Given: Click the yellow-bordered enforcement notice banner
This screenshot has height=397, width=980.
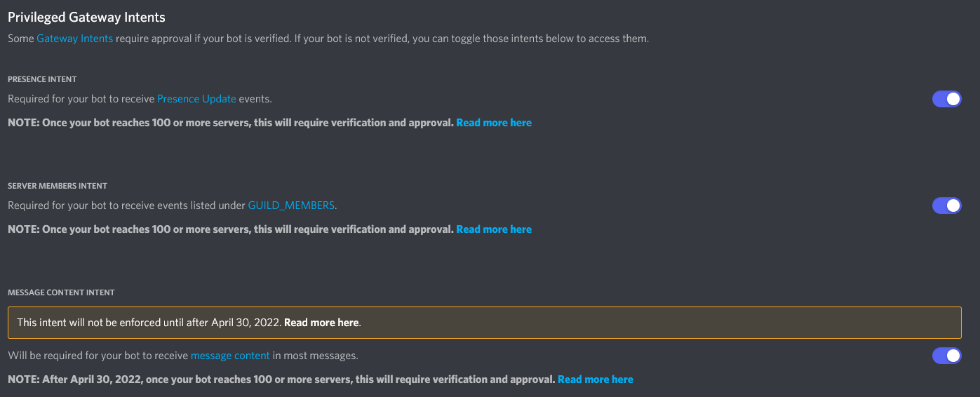Looking at the screenshot, I should [x=631, y=323].
